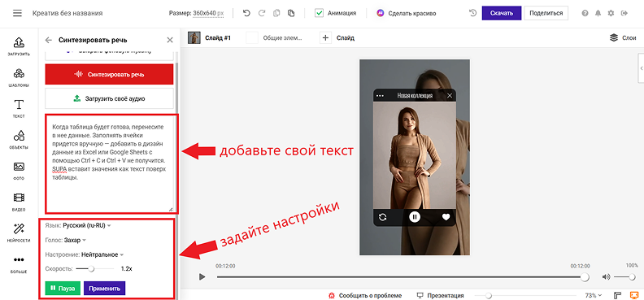Open the Настроение mood dropdown
Viewport: 644px width, 300px height.
[102, 254]
